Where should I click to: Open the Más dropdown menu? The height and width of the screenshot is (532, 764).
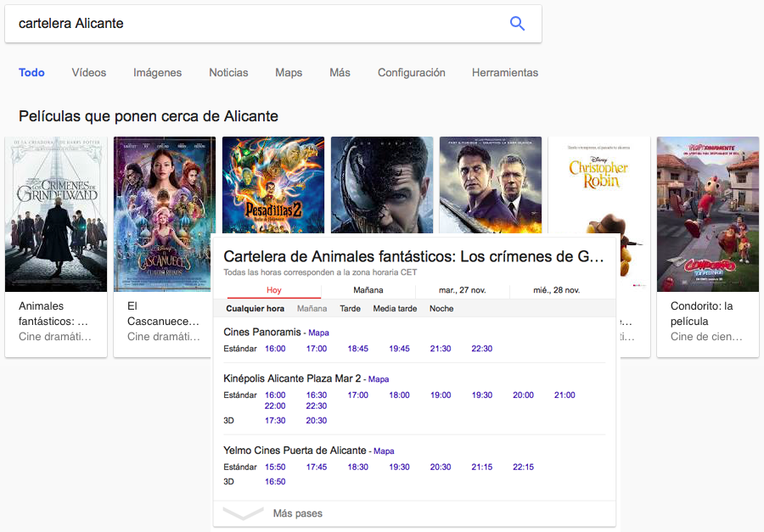point(340,73)
